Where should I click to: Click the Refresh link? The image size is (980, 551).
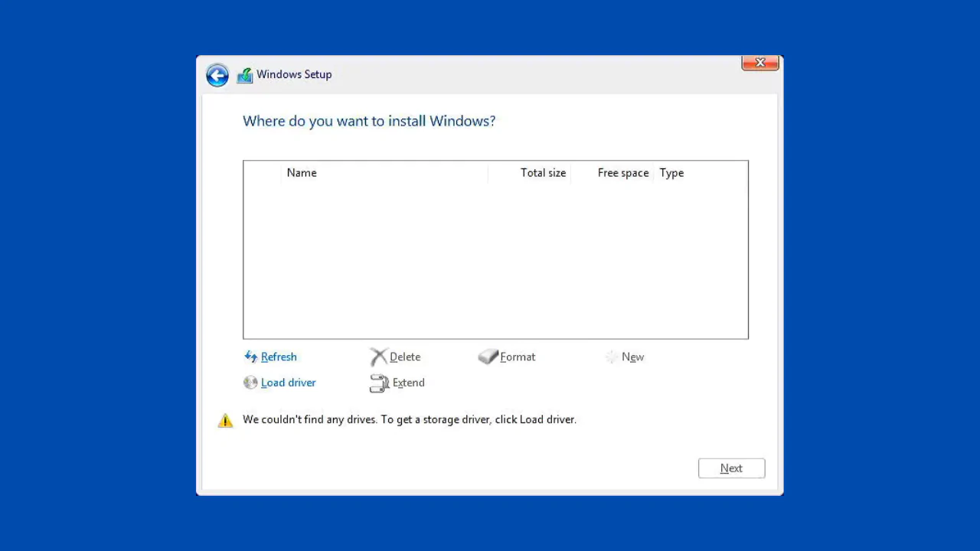pyautogui.click(x=279, y=357)
